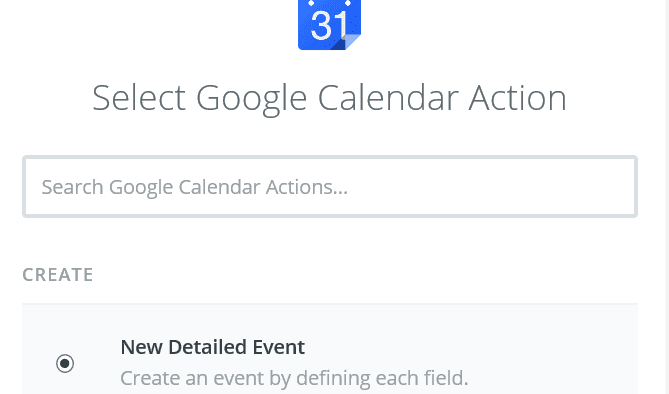Screen dimensions: 669x394
Task: Click the word 'Select' in the heading
Action: tap(139, 98)
